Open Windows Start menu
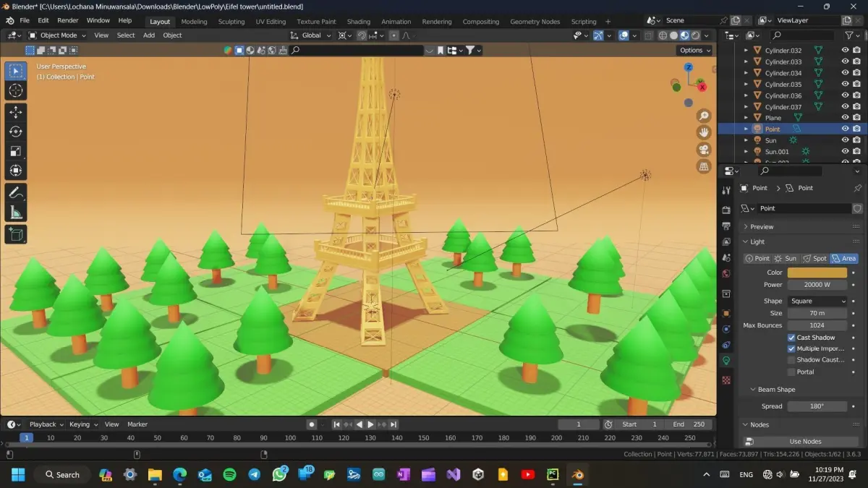The width and height of the screenshot is (868, 488). coord(17,474)
